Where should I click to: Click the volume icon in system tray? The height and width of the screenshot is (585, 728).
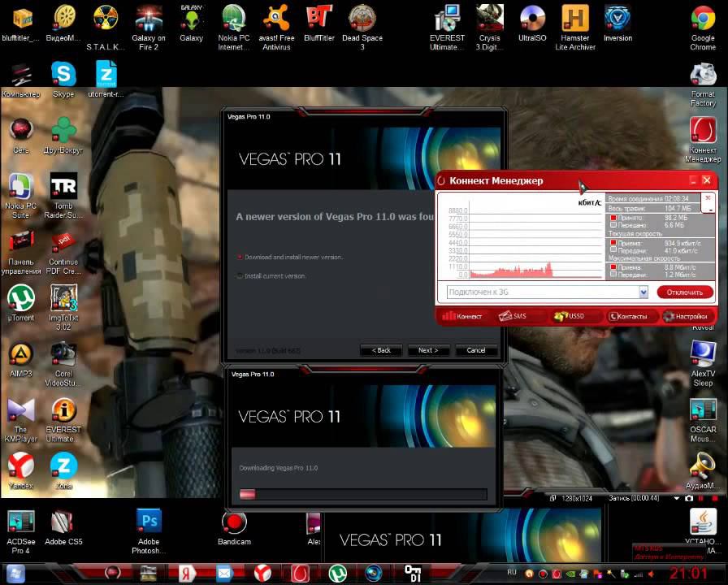tap(651, 574)
